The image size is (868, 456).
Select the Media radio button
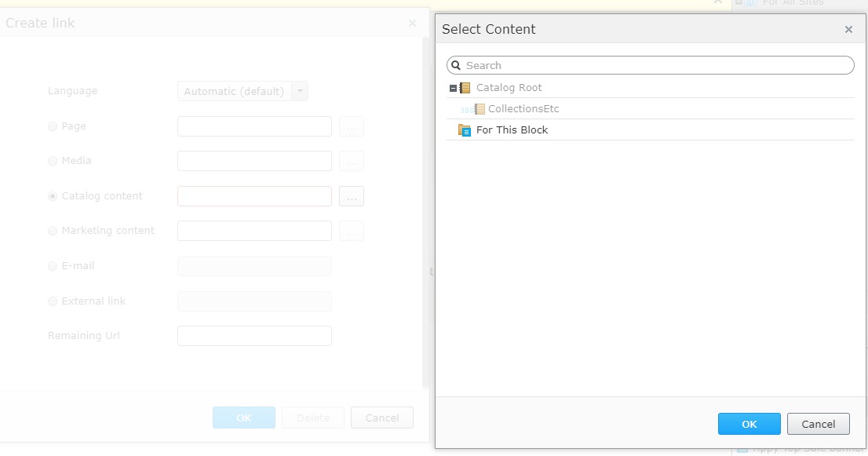(x=53, y=161)
